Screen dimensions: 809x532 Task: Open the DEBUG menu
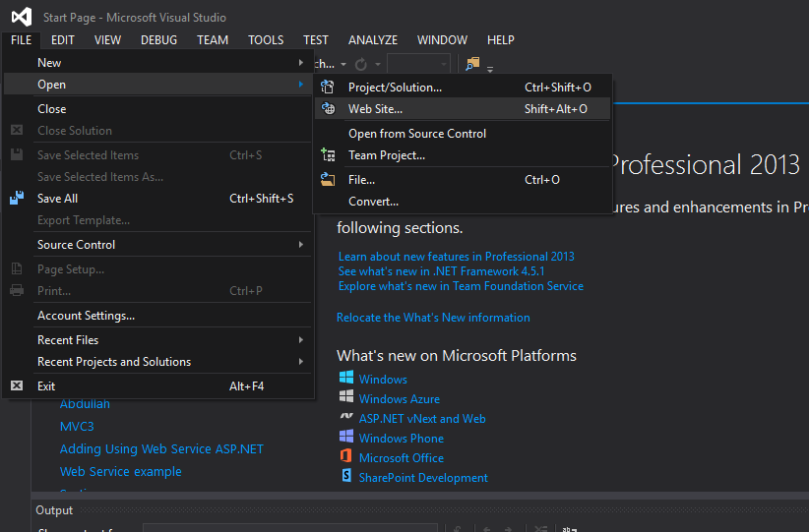point(158,39)
